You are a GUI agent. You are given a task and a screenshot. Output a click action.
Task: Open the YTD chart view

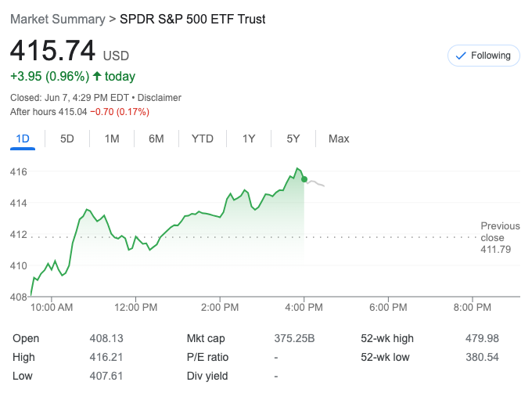[x=203, y=139]
